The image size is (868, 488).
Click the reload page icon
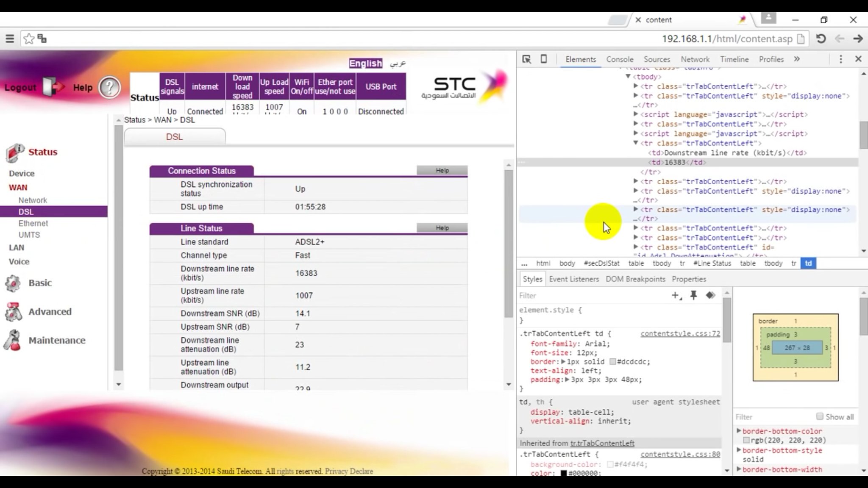tap(821, 39)
